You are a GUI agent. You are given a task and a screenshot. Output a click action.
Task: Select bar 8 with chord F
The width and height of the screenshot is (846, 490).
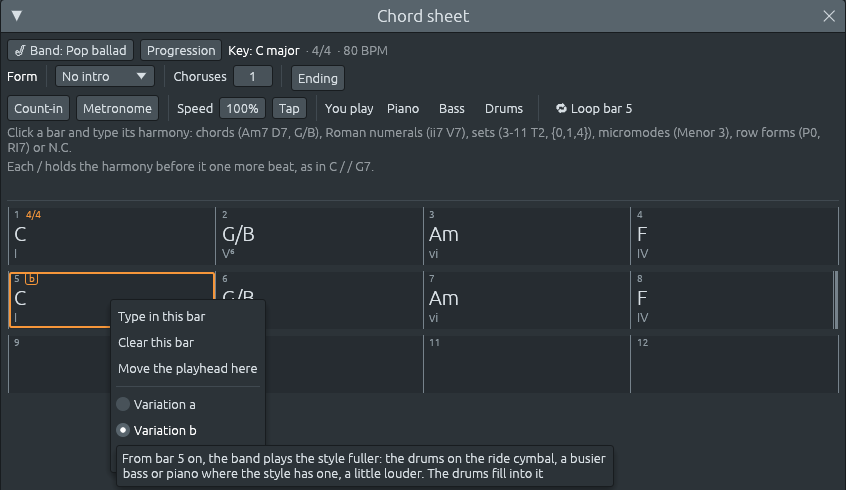(x=732, y=300)
